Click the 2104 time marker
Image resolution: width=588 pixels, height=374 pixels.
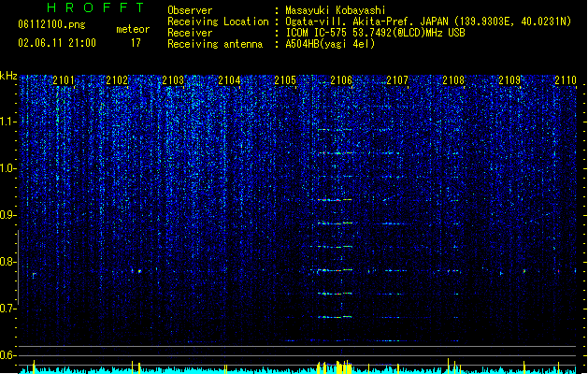229,80
